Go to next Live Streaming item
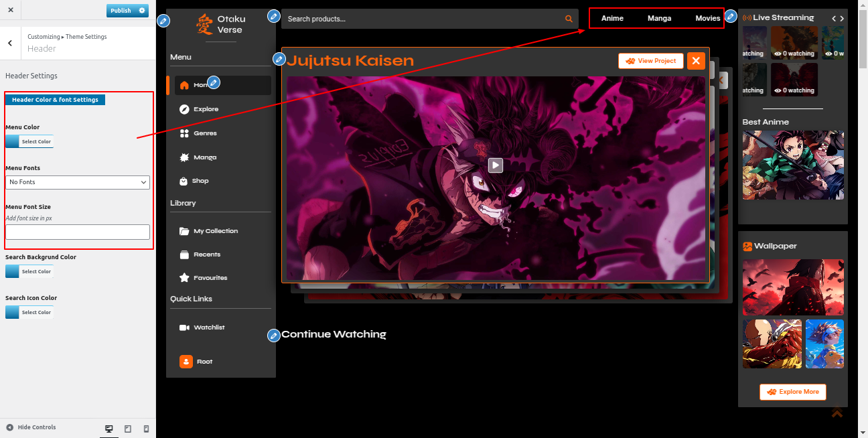868x438 pixels. [842, 19]
